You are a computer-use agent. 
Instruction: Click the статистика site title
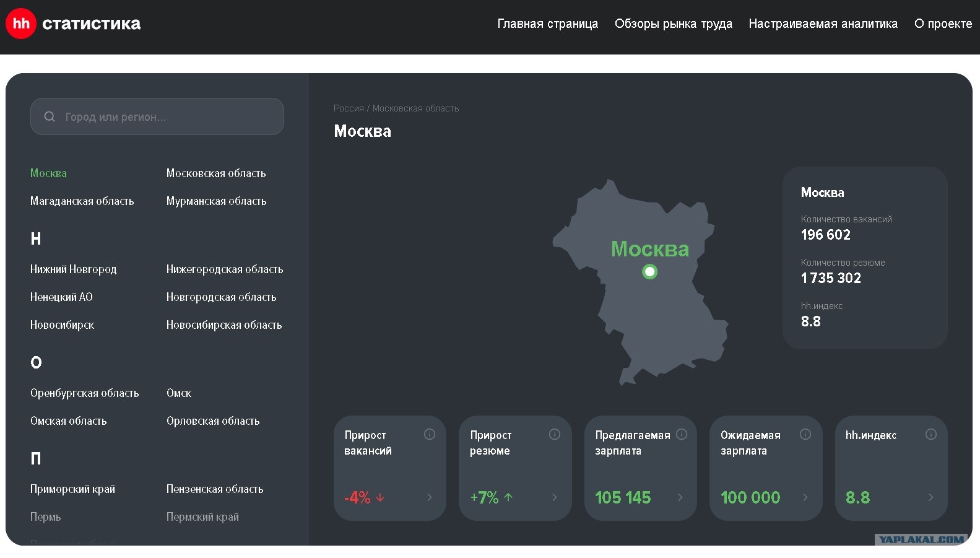[x=91, y=24]
